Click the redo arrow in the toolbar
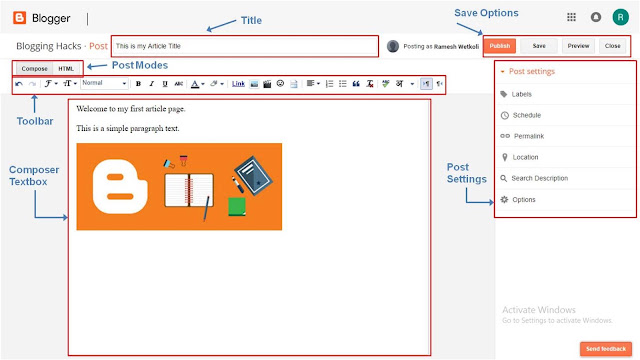The image size is (640, 360). 32,84
